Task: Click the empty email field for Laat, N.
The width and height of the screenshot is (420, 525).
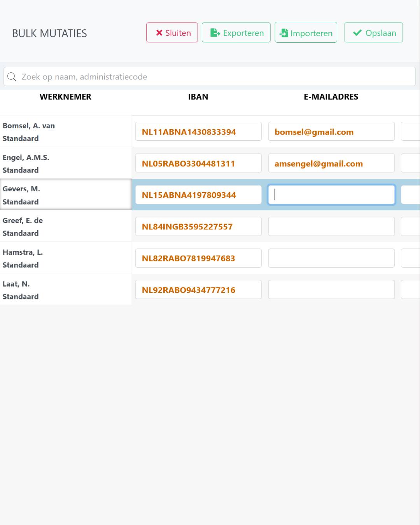Action: (x=331, y=290)
